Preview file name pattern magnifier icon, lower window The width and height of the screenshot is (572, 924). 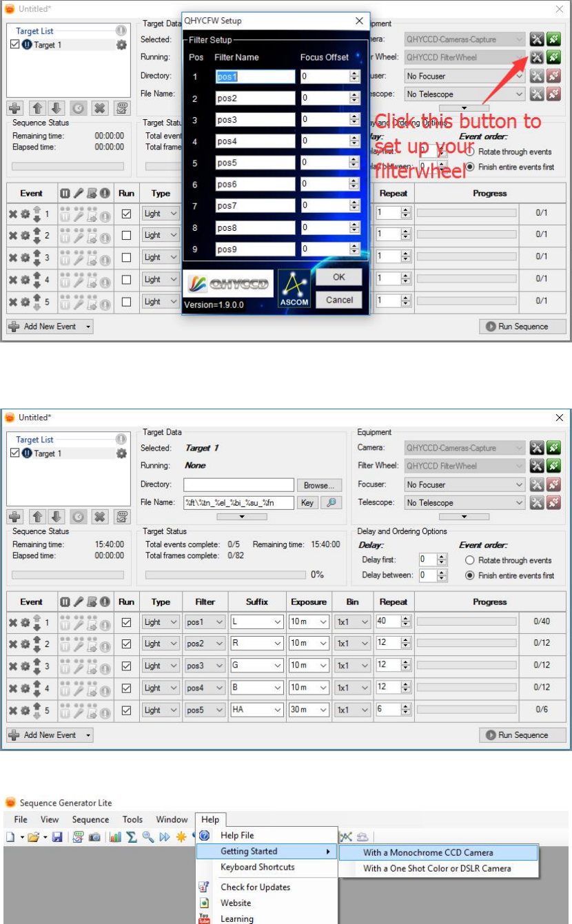point(332,502)
